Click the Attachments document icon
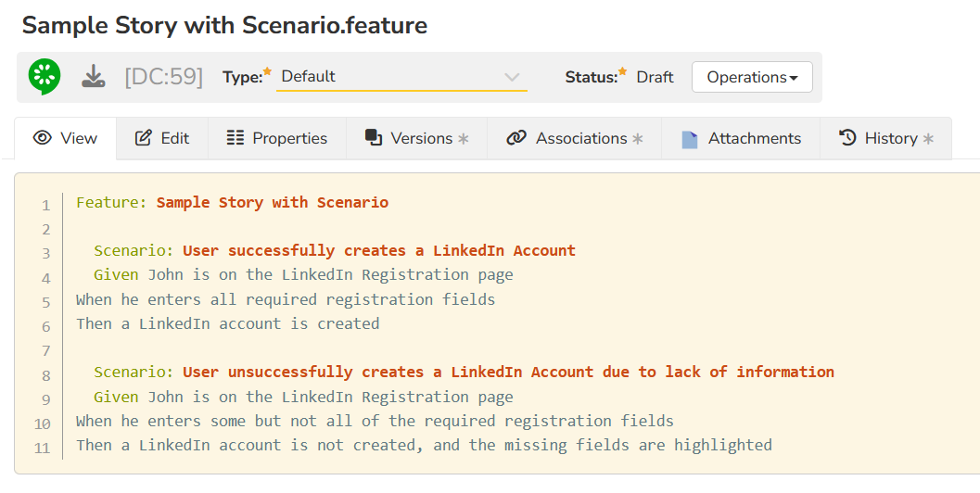Image resolution: width=980 pixels, height=493 pixels. click(689, 139)
